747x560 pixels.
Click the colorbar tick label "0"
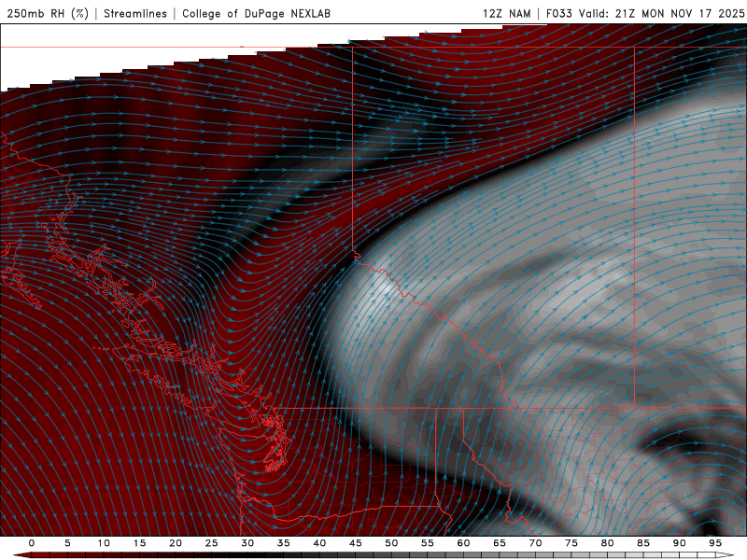[x=32, y=543]
